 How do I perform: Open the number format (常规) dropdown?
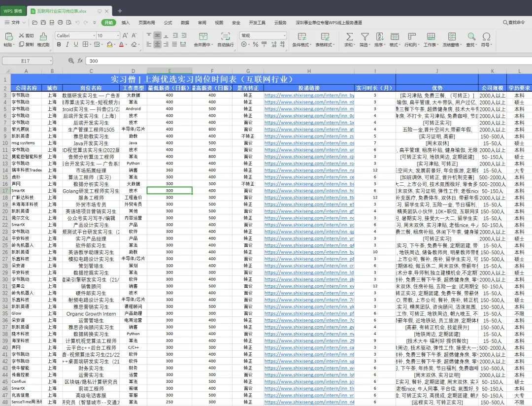(285, 35)
